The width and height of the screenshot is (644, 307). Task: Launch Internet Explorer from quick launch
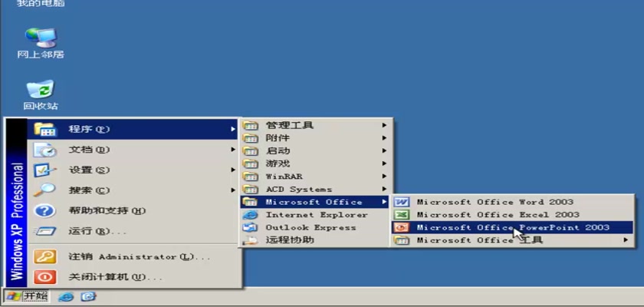66,296
